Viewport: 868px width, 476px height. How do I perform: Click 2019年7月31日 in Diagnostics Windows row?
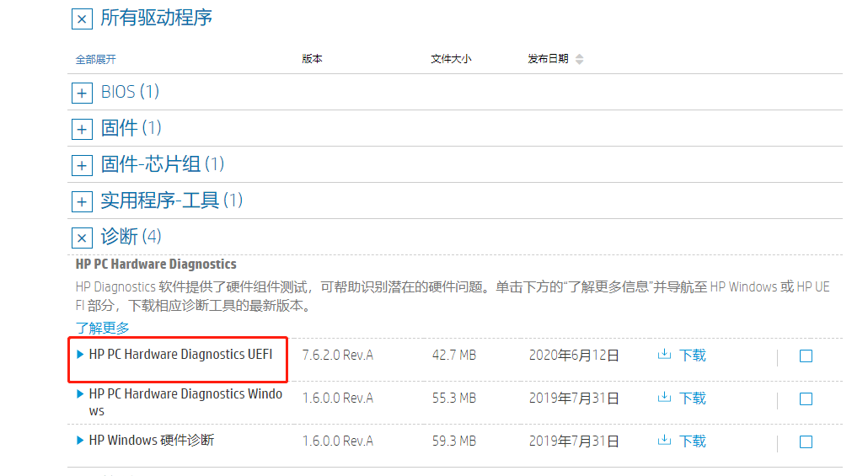pos(574,398)
